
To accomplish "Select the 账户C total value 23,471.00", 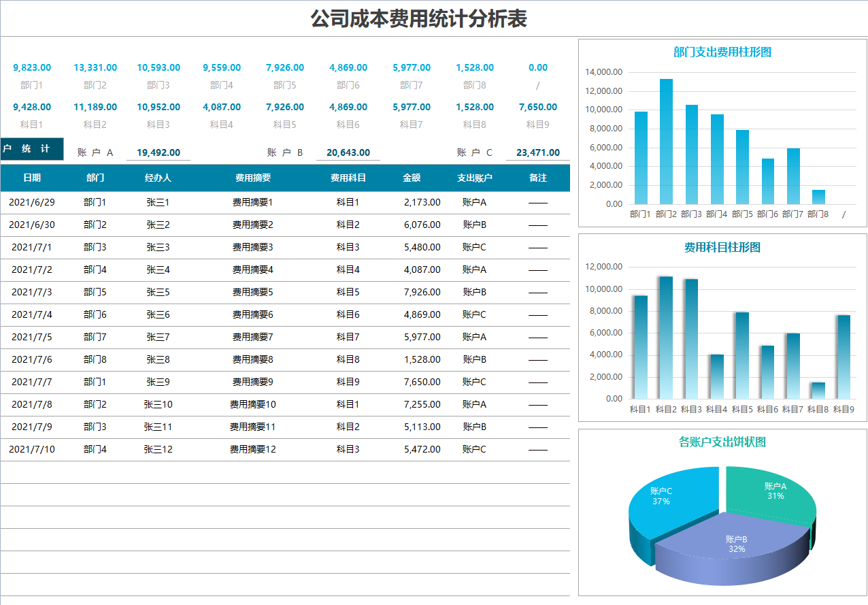I will (x=537, y=152).
